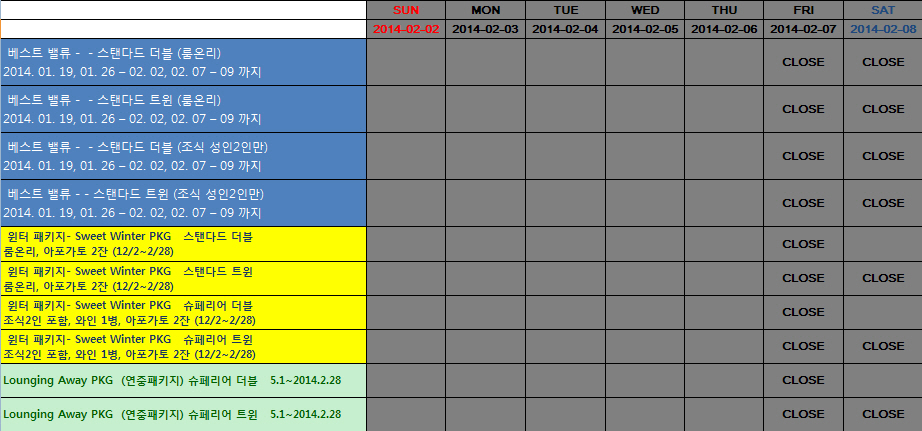Click the SAT column header
The height and width of the screenshot is (431, 922).
[883, 10]
